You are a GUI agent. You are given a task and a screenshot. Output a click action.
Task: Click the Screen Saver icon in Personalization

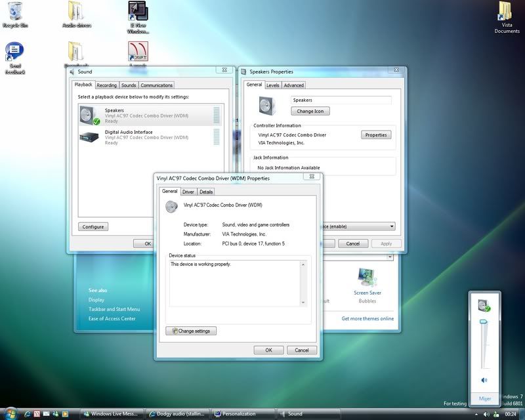point(367,278)
